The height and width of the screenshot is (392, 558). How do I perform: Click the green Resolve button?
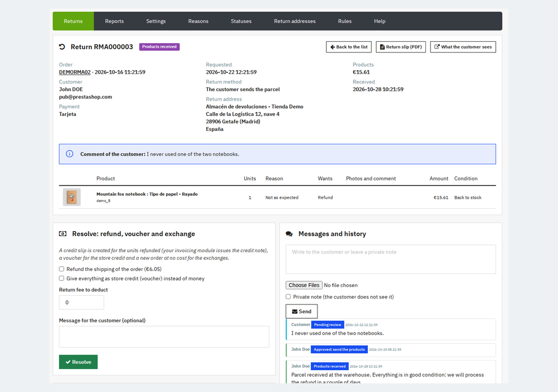pos(78,362)
